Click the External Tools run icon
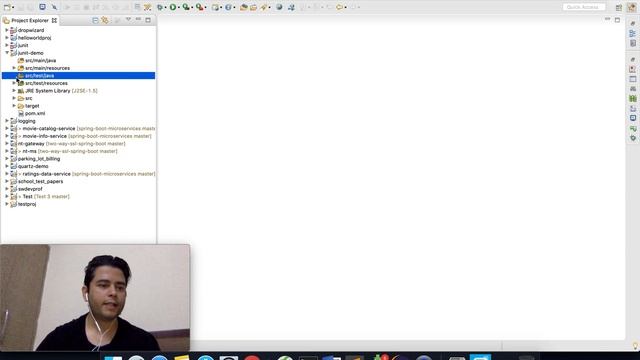Image resolution: width=640 pixels, height=360 pixels. tap(199, 7)
